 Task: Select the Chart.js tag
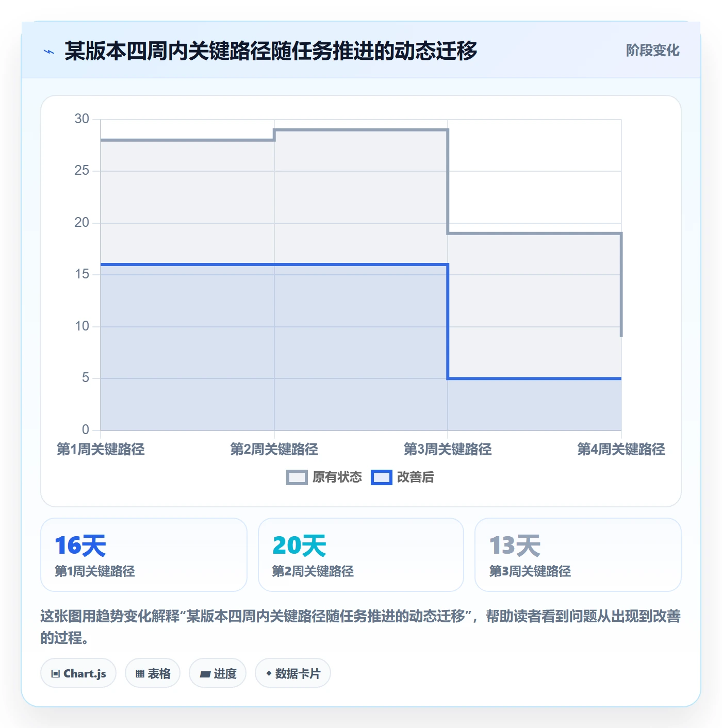pyautogui.click(x=78, y=673)
